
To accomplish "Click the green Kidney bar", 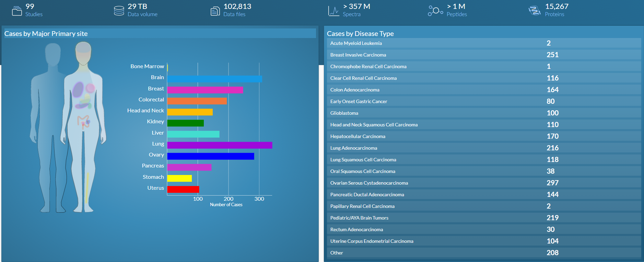I will click(x=185, y=123).
